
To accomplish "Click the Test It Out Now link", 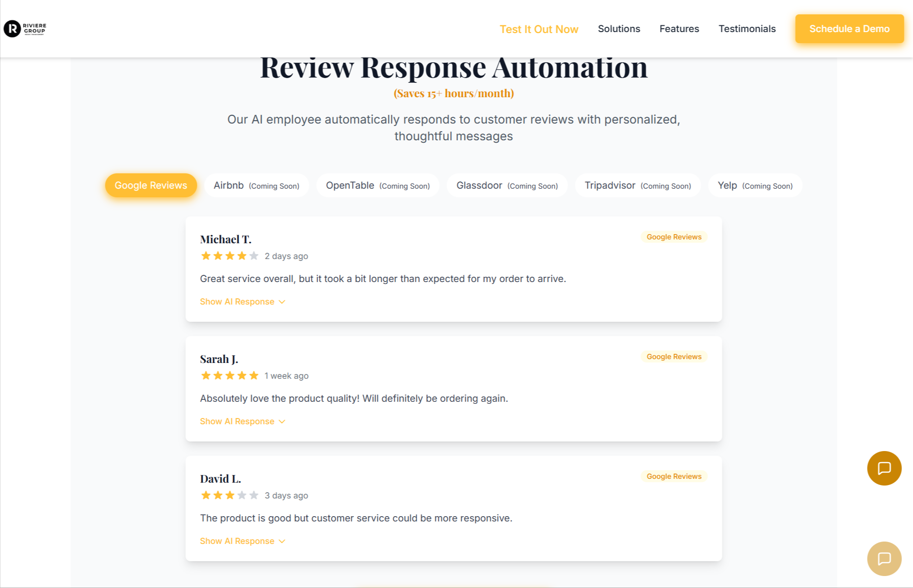I will pos(539,29).
